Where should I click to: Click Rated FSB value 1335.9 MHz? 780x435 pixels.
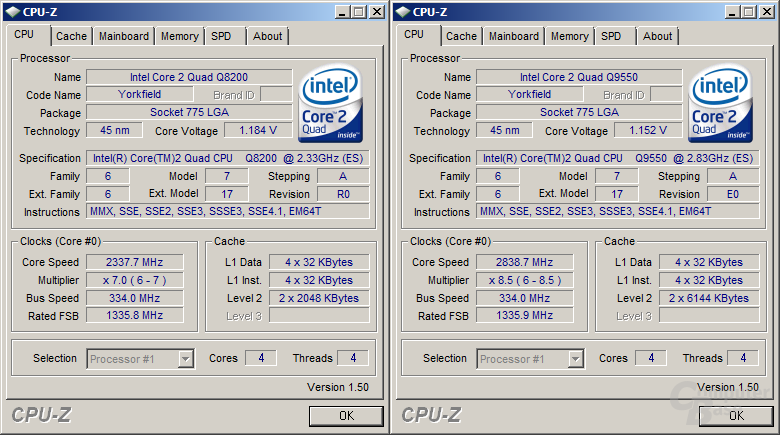525,315
